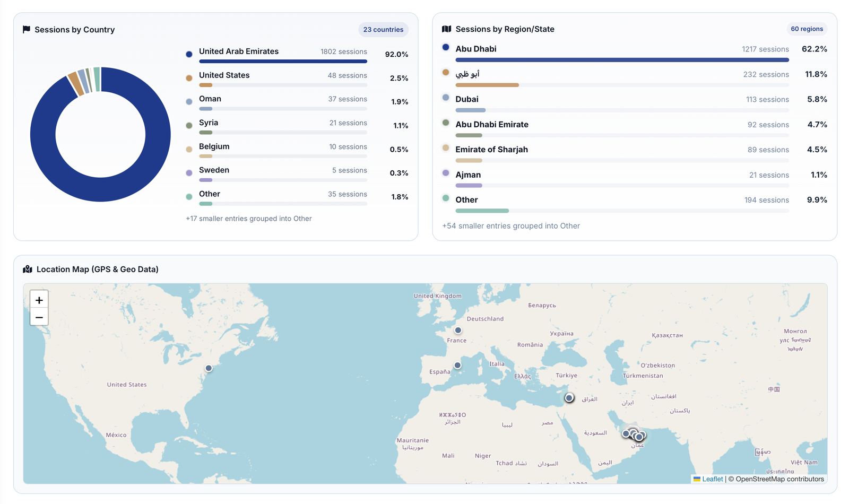Click the map icon beside Sessions by Region/State

tap(446, 29)
